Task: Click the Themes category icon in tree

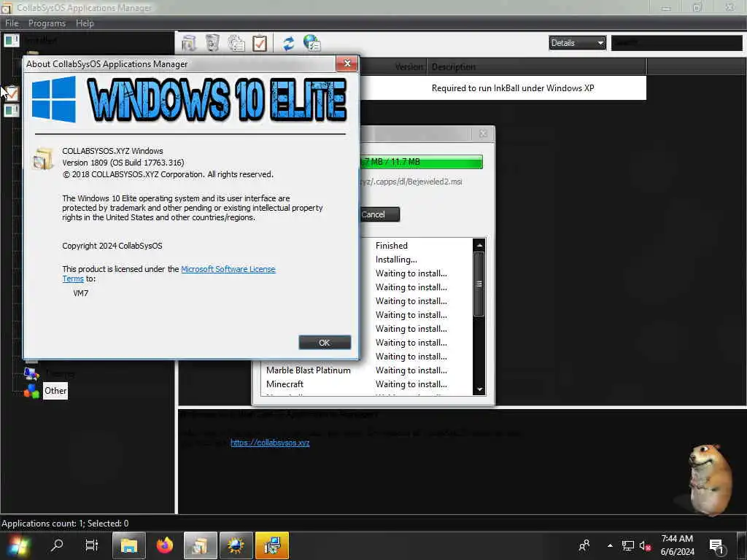Action: pyautogui.click(x=31, y=373)
